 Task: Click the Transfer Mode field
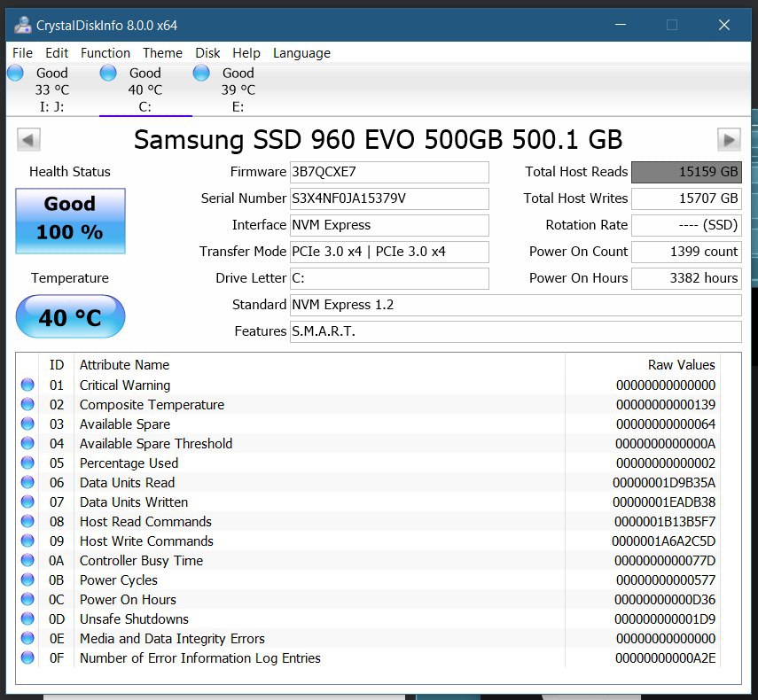point(389,252)
